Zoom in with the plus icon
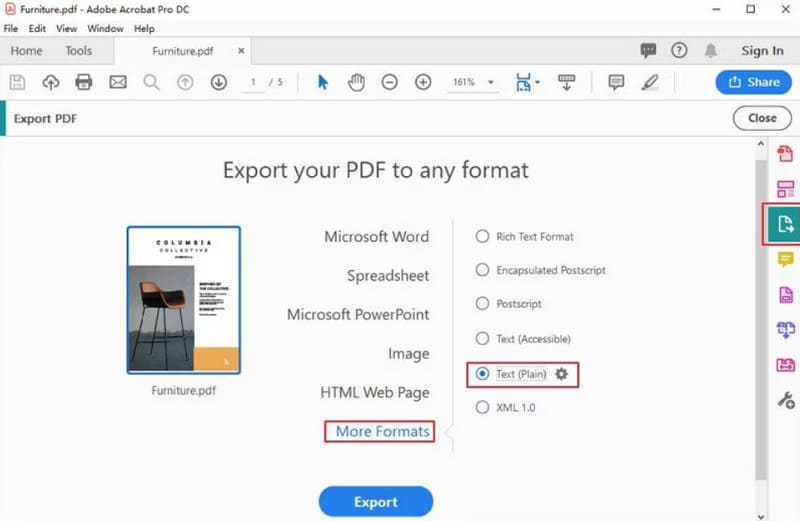Image resolution: width=800 pixels, height=521 pixels. click(x=423, y=82)
